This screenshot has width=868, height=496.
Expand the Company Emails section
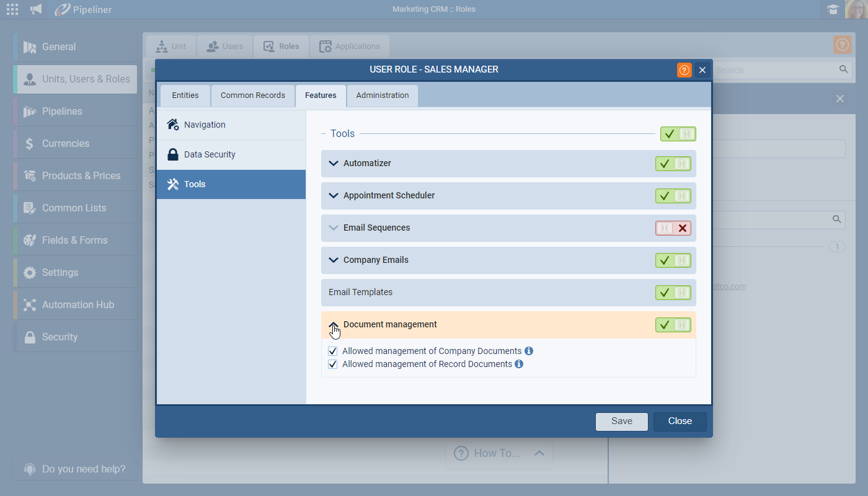click(334, 260)
